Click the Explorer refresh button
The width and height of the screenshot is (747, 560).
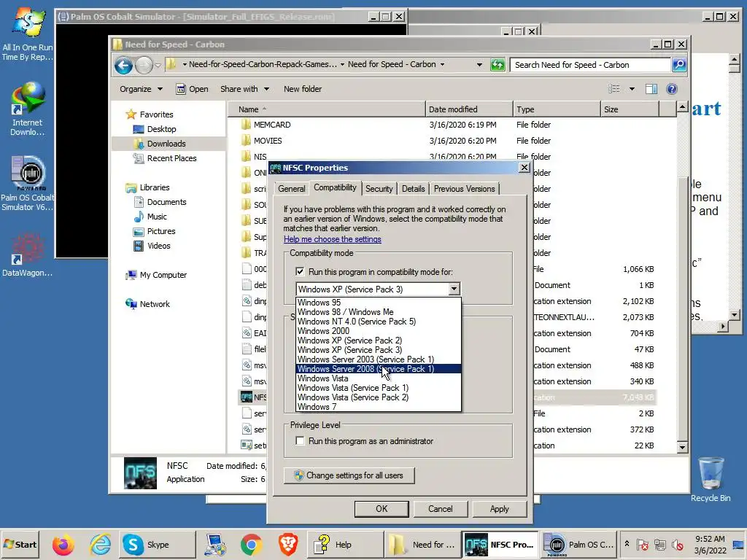[498, 65]
